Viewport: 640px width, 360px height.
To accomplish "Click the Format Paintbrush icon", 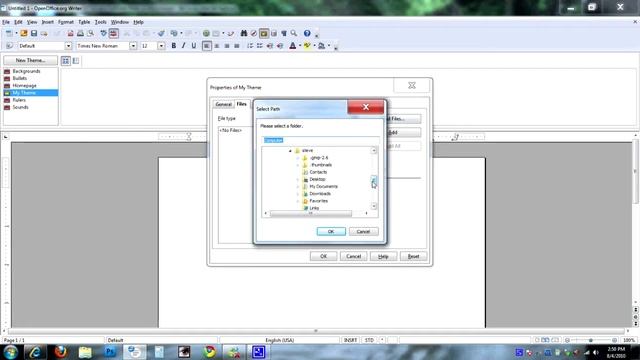I will click(x=161, y=33).
